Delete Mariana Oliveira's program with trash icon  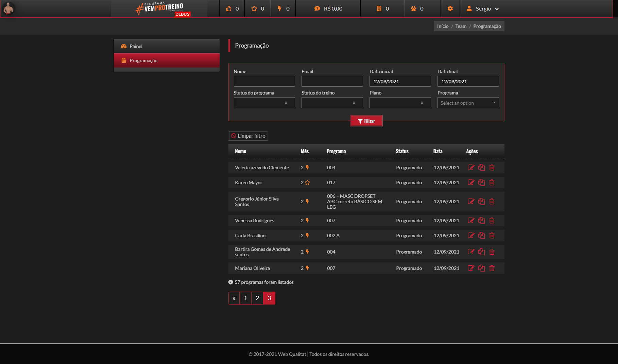pos(492,268)
